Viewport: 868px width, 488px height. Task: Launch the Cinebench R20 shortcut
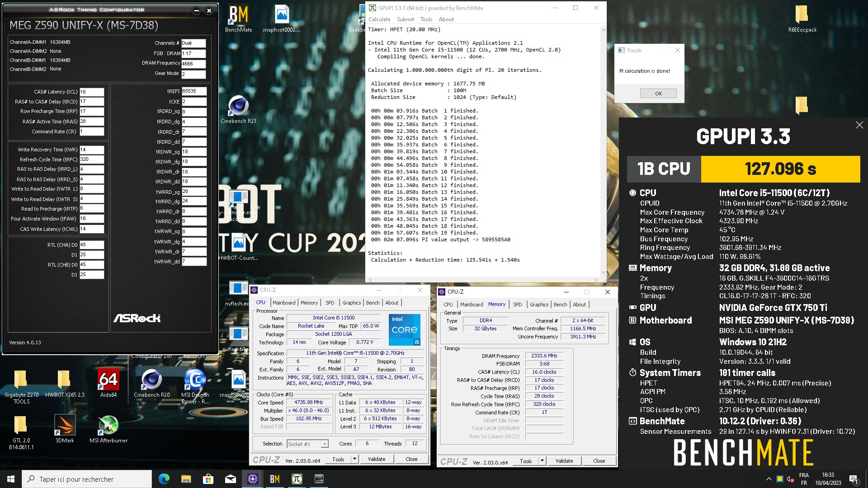click(x=151, y=384)
